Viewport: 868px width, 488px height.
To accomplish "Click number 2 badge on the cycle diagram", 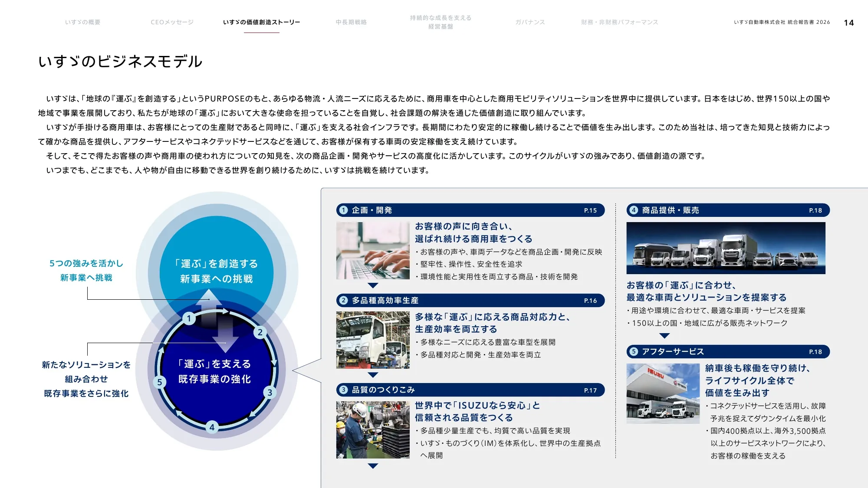I will (260, 332).
